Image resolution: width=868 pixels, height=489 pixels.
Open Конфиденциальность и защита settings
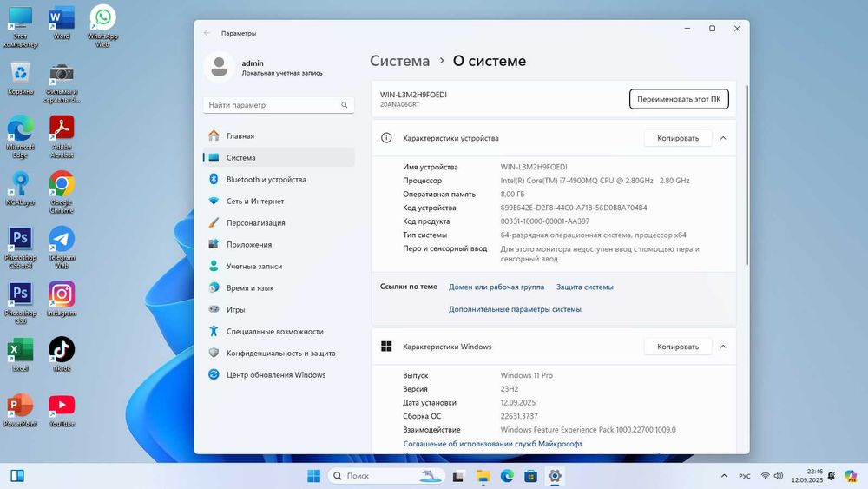pyautogui.click(x=279, y=353)
